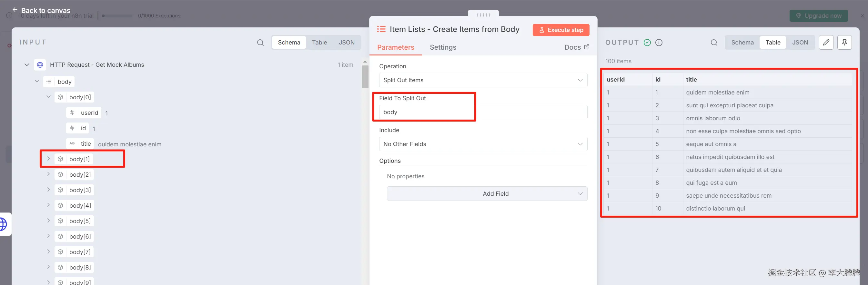
Task: Click the body[0] object cube icon
Action: pos(60,97)
